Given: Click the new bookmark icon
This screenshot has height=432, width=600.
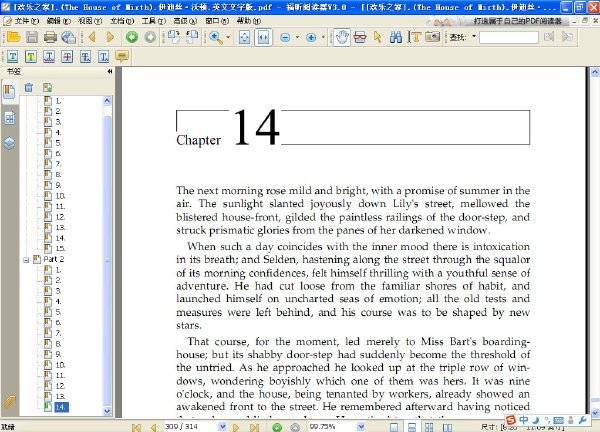Looking at the screenshot, I should pyautogui.click(x=47, y=88).
